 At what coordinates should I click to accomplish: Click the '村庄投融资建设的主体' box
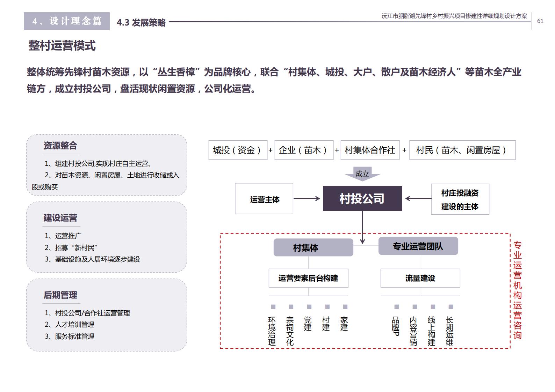coord(460,199)
